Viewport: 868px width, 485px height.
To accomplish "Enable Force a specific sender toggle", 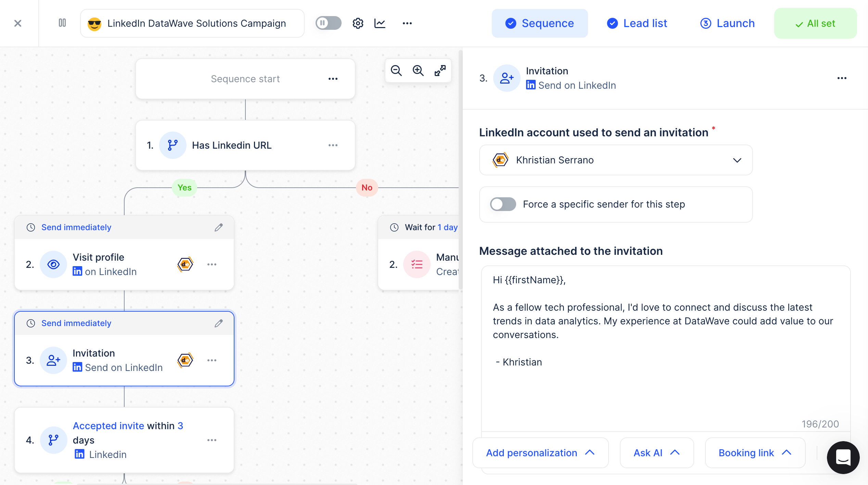I will pos(503,204).
